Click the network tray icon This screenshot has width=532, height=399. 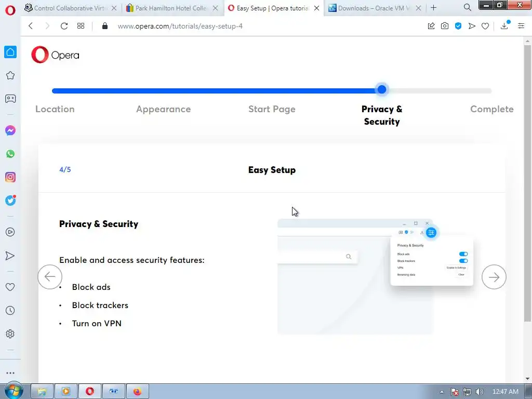(467, 392)
